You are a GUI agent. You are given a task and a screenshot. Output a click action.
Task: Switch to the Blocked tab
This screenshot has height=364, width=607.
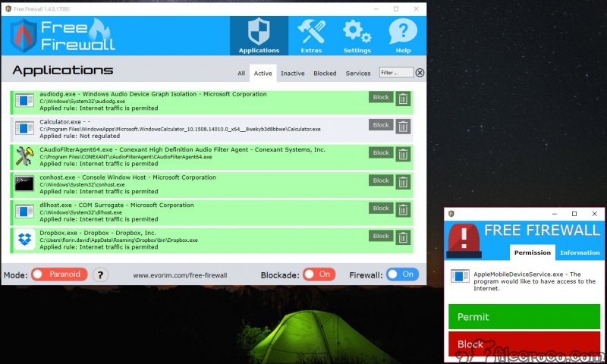325,73
